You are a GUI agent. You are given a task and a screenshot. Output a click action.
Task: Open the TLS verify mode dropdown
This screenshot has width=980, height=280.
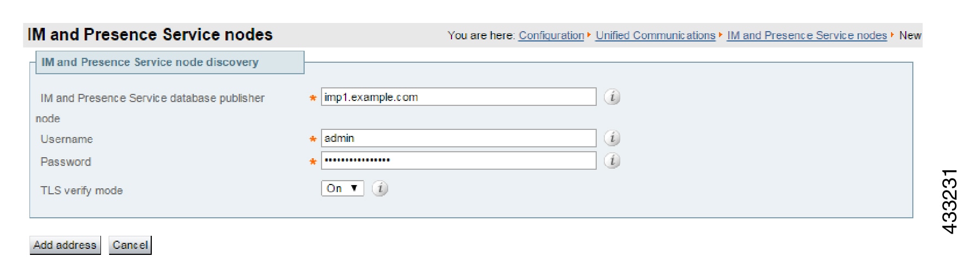342,188
